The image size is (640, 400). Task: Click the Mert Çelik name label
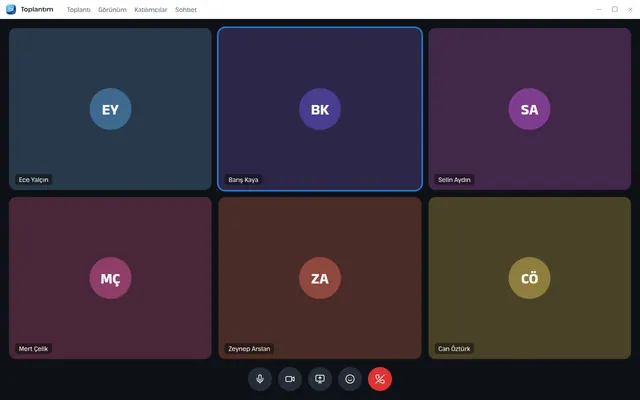33,349
